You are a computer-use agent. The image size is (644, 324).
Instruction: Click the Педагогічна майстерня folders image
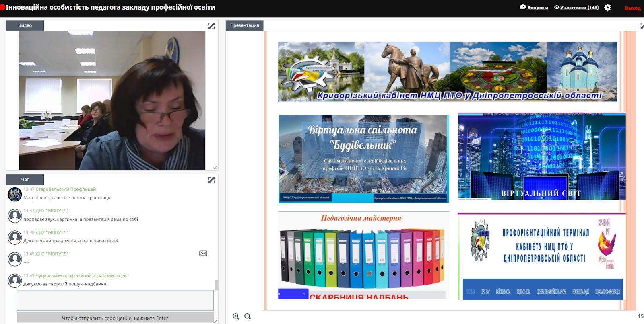point(363,255)
